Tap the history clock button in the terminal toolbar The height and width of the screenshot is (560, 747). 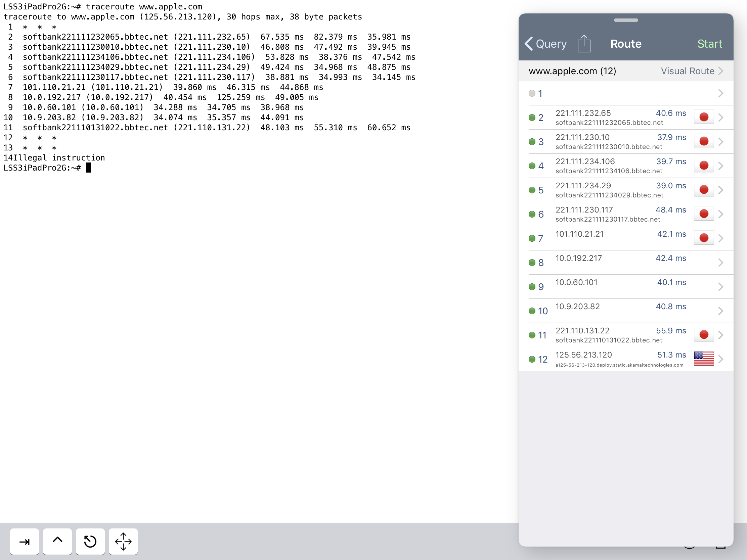tap(90, 542)
